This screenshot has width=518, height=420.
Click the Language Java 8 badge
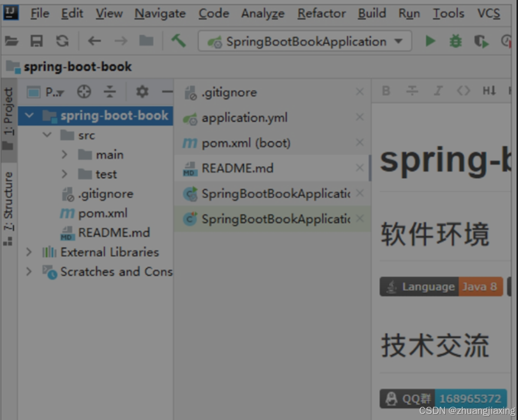[441, 286]
